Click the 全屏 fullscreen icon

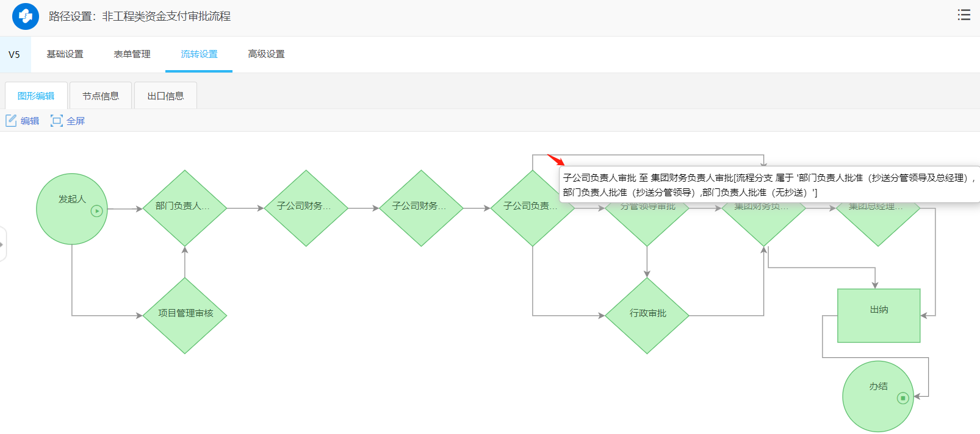(x=57, y=121)
